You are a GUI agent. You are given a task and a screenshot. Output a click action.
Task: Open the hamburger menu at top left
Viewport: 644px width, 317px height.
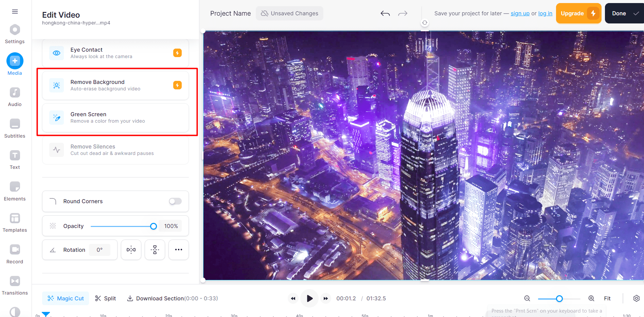click(15, 11)
